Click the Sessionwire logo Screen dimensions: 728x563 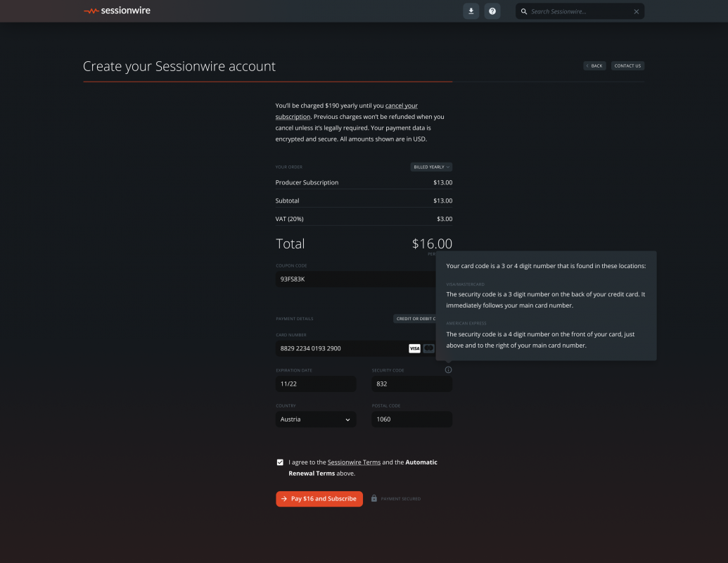tap(117, 11)
